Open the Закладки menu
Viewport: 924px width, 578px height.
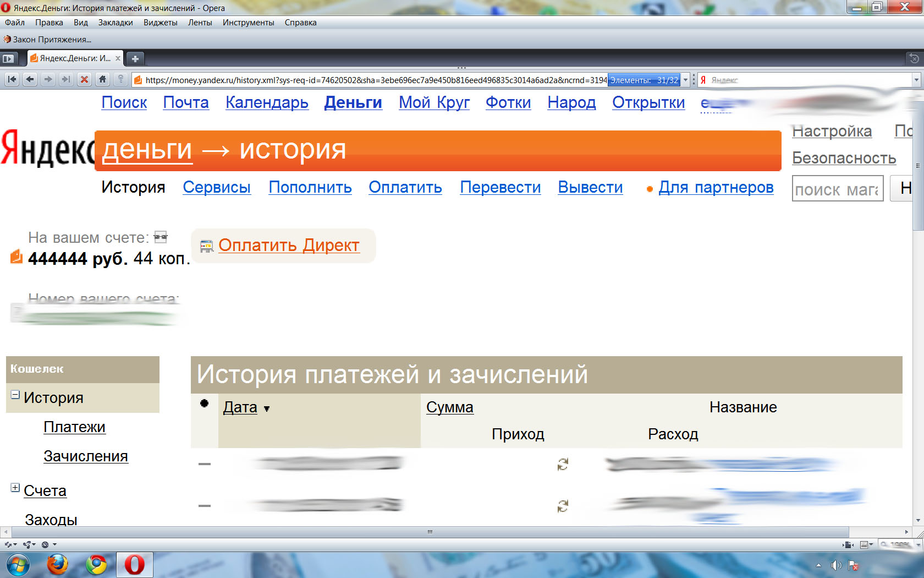[x=116, y=23]
